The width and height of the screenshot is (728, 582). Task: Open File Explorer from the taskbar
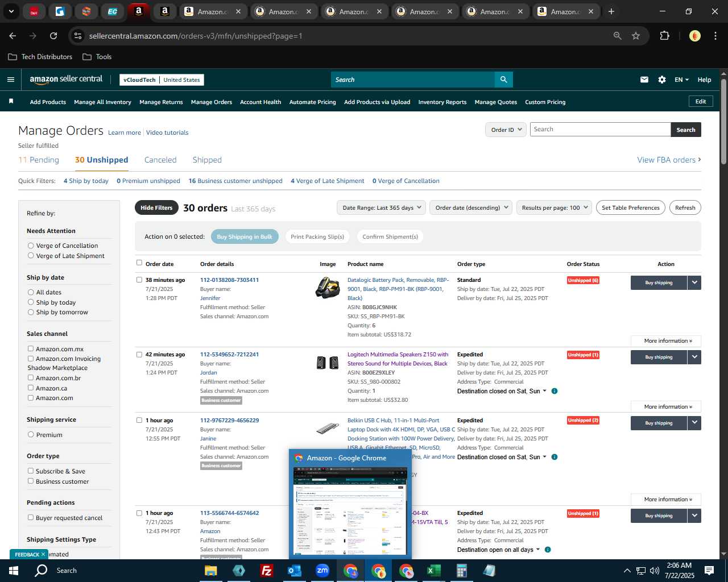(x=211, y=571)
